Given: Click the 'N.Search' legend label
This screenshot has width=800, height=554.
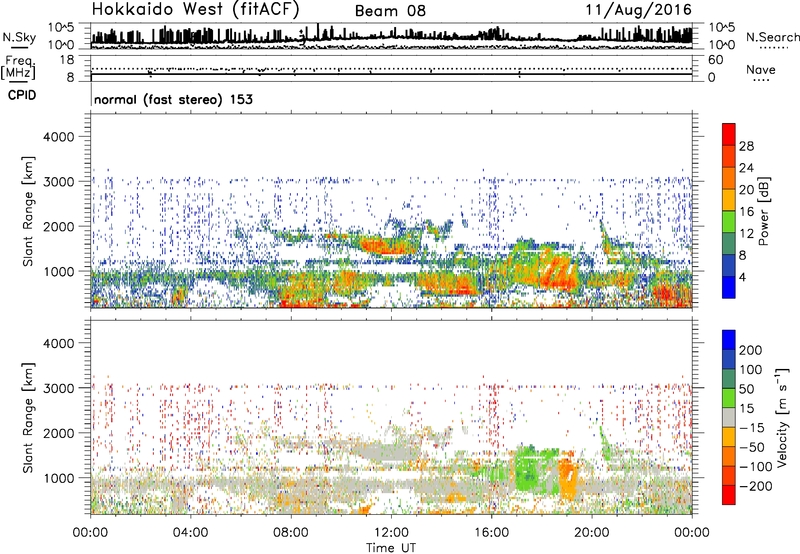Looking at the screenshot, I should [x=772, y=37].
